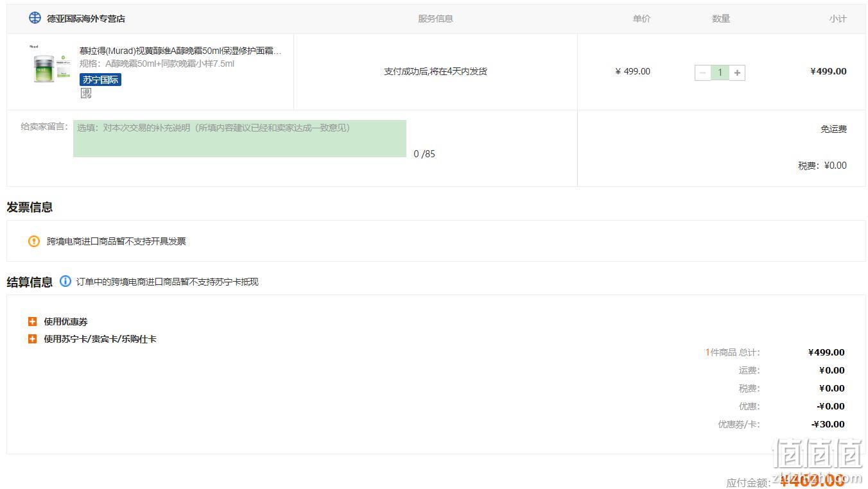Click the 跨境电商进口商品暂不支持开具发票 notice
This screenshot has width=868, height=489.
(x=116, y=241)
